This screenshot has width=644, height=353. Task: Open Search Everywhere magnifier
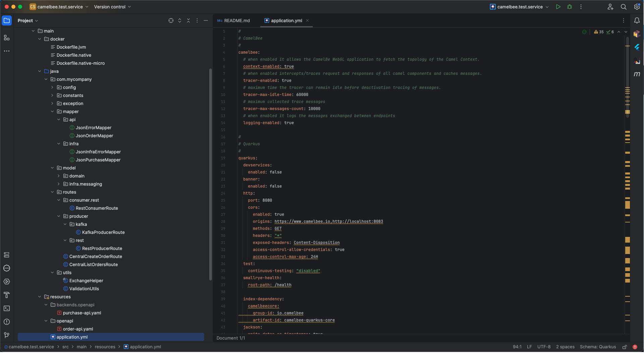624,7
